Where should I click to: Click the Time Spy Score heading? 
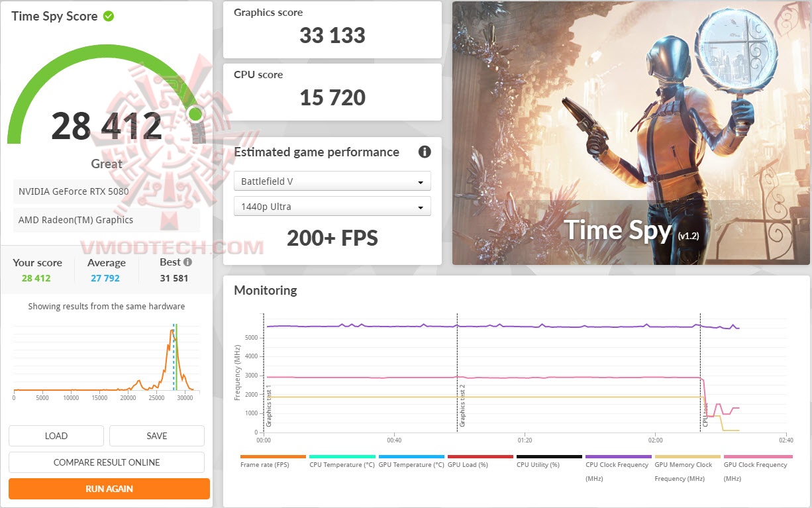[x=54, y=16]
